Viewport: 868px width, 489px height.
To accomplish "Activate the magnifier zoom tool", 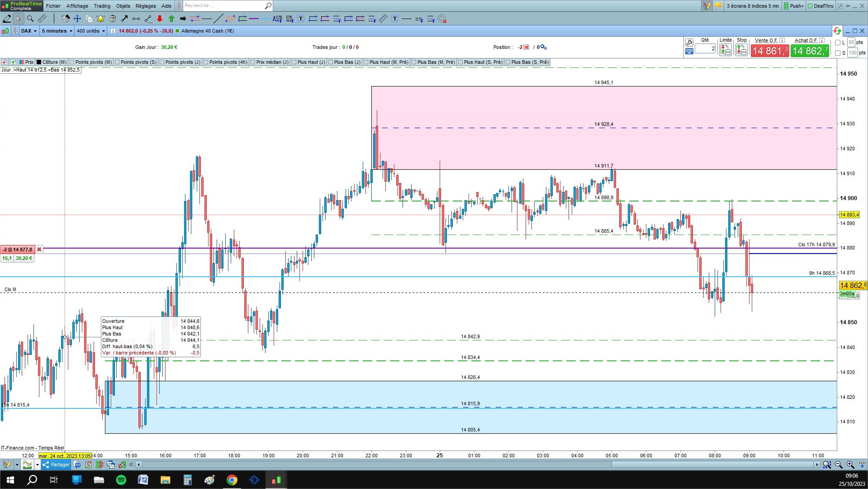I will pos(30,19).
